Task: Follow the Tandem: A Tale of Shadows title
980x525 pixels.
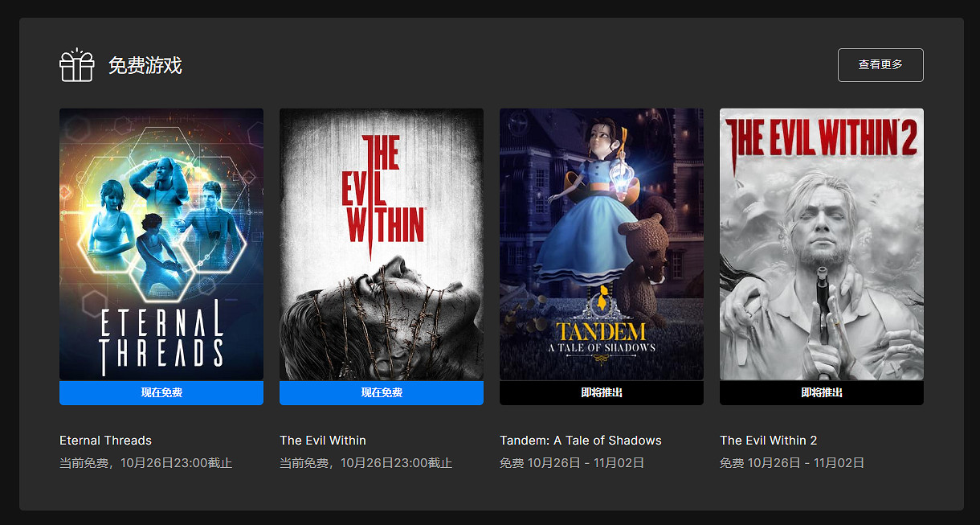Action: pyautogui.click(x=581, y=441)
